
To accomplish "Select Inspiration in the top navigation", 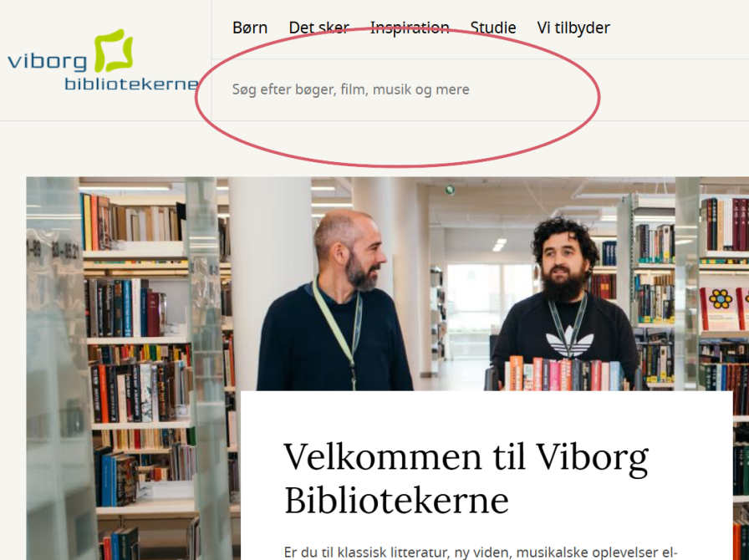I will click(410, 28).
